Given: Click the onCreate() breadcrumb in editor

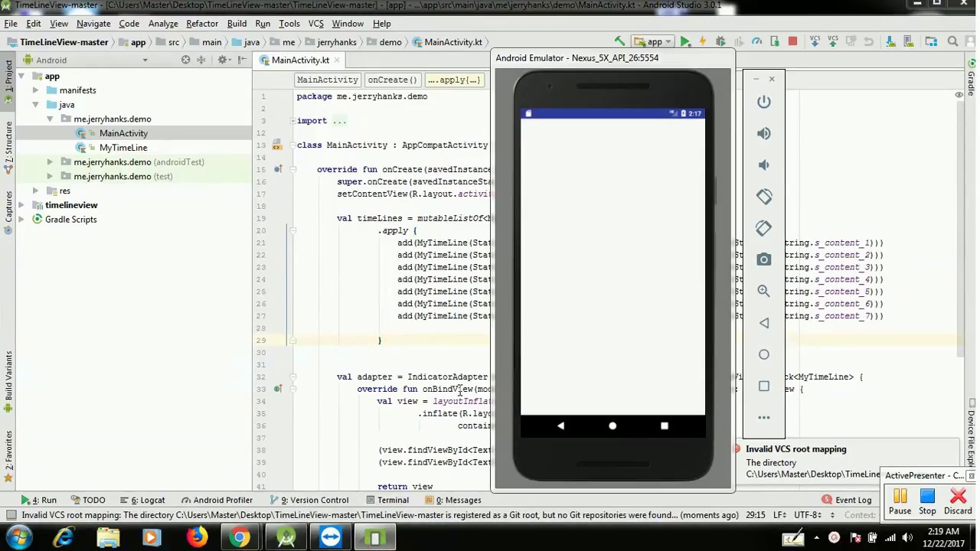Looking at the screenshot, I should (x=392, y=80).
